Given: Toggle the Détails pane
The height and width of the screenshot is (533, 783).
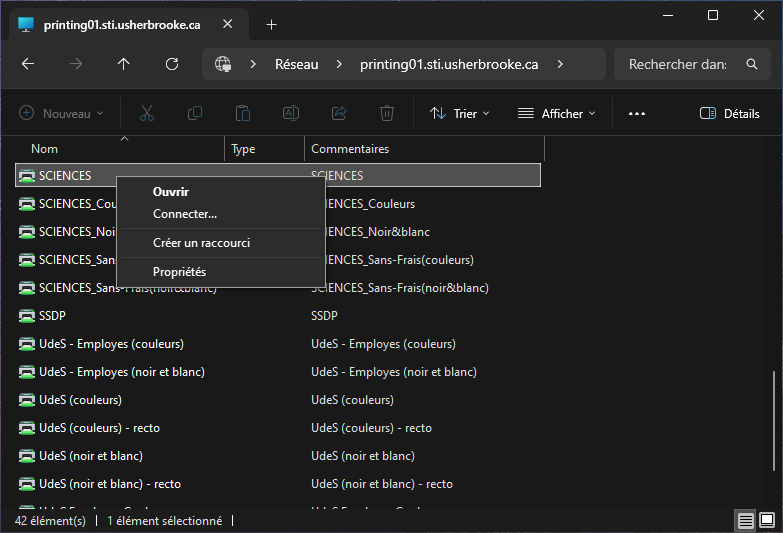Looking at the screenshot, I should click(x=730, y=113).
